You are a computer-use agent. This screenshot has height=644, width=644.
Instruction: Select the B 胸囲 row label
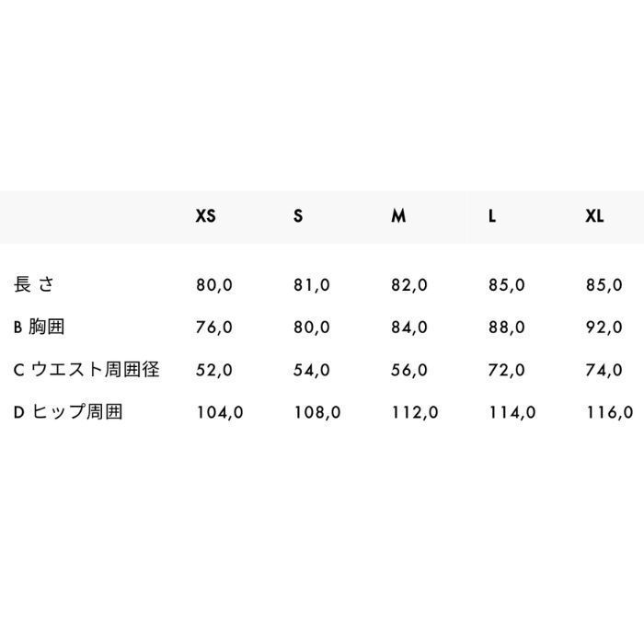(39, 327)
